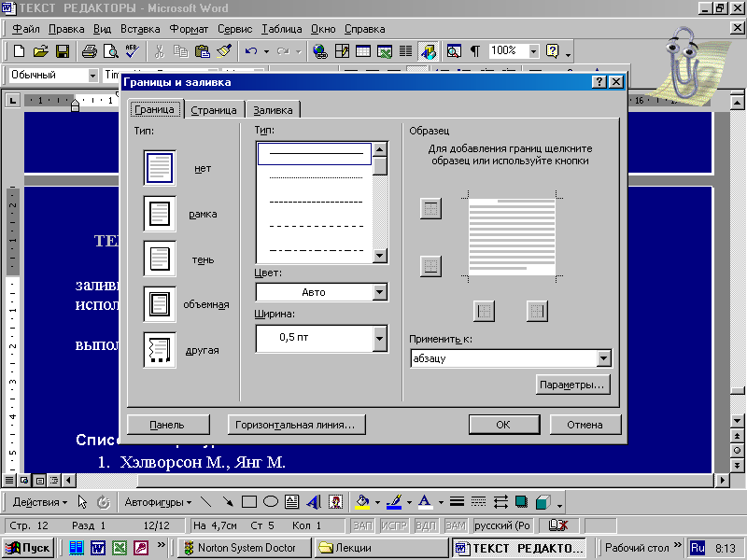This screenshot has width=747, height=560.
Task: Click the Open folder icon
Action: pos(41,51)
